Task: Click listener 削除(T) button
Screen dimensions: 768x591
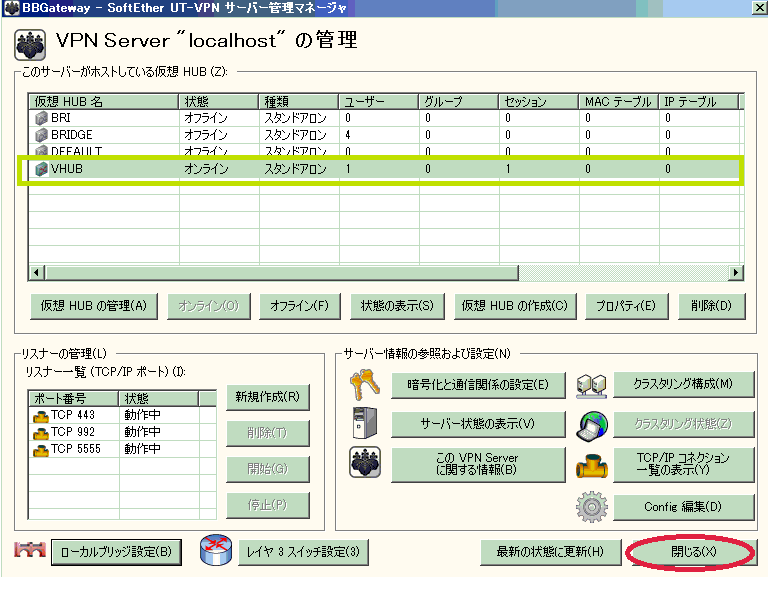Action: pyautogui.click(x=267, y=433)
